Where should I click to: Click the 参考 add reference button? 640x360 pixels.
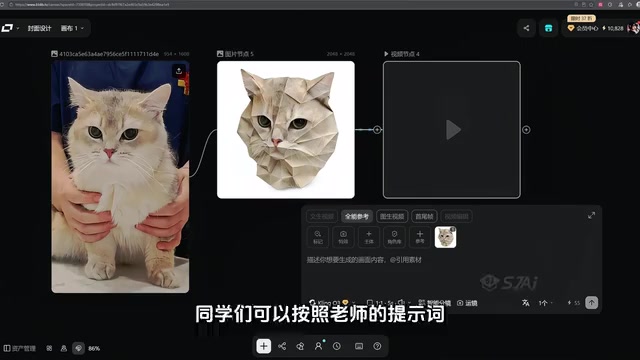(x=420, y=237)
